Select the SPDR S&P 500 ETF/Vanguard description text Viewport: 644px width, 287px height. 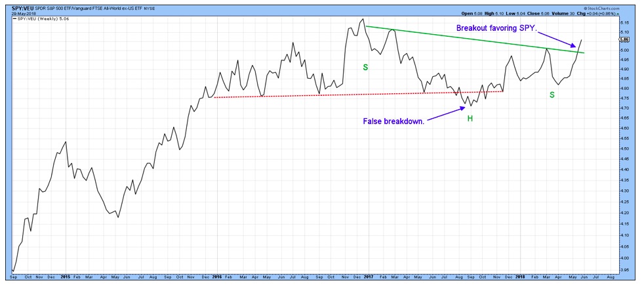87,9
